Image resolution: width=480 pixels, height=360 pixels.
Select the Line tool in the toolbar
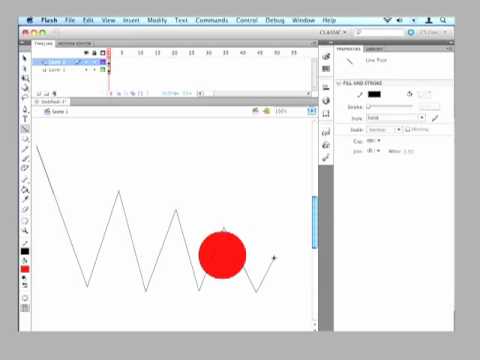tap(25, 129)
